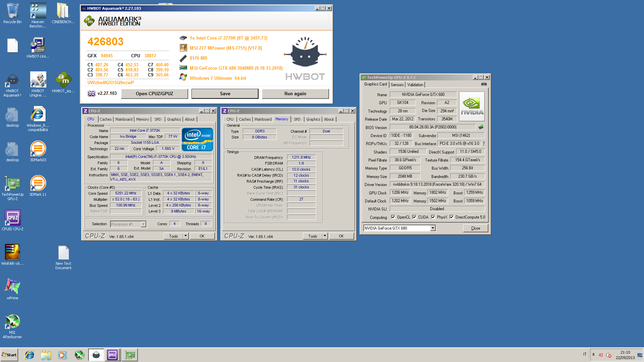Open New Text Document file

[63, 257]
